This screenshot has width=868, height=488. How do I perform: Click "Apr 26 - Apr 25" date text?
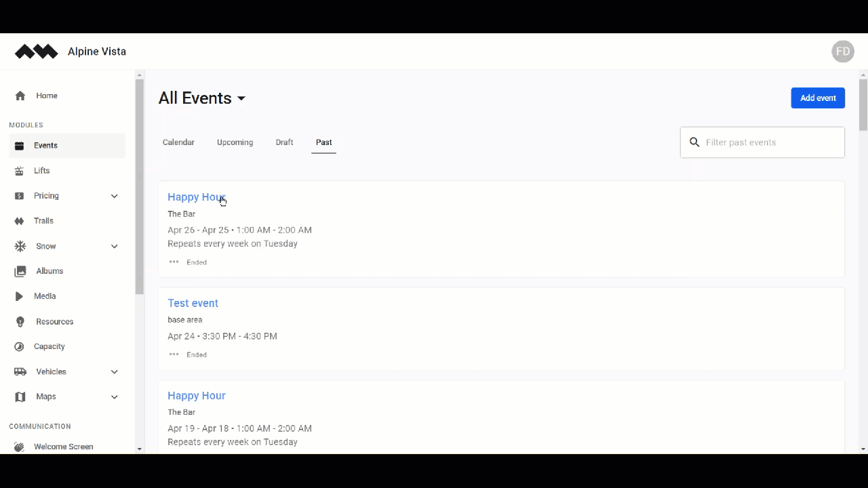pyautogui.click(x=199, y=230)
